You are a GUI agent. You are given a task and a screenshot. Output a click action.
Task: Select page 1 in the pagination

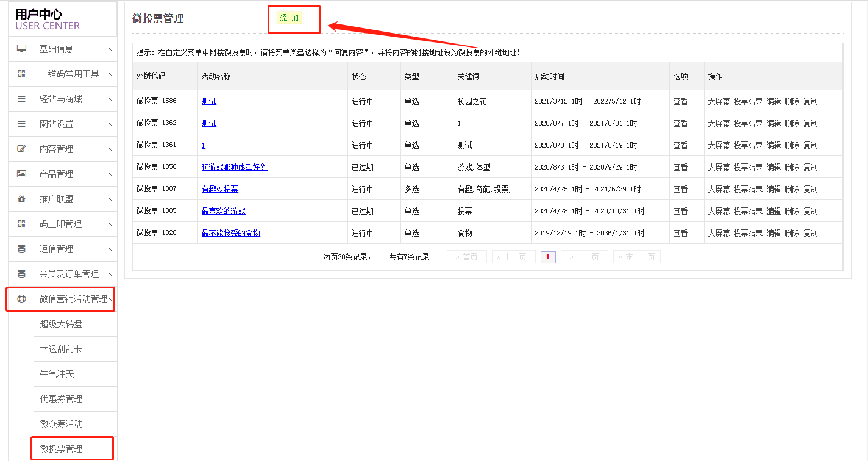click(x=547, y=257)
